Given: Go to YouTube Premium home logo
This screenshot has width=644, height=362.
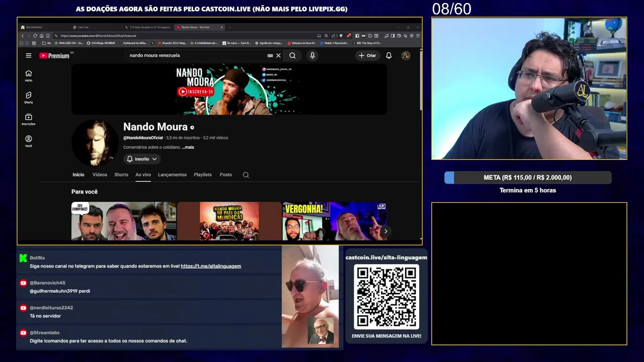Looking at the screenshot, I should tap(54, 56).
